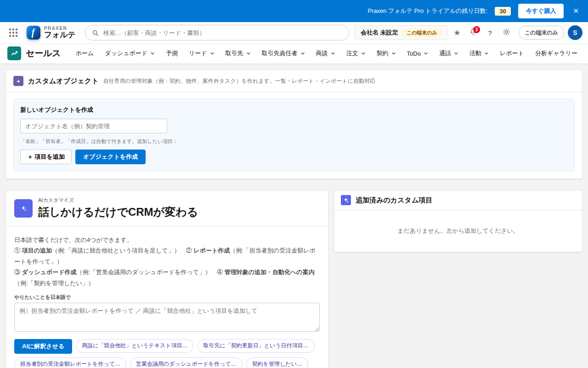Focus the オブジェクト名 input field
Screen dimensions: 588x368
(94, 126)
